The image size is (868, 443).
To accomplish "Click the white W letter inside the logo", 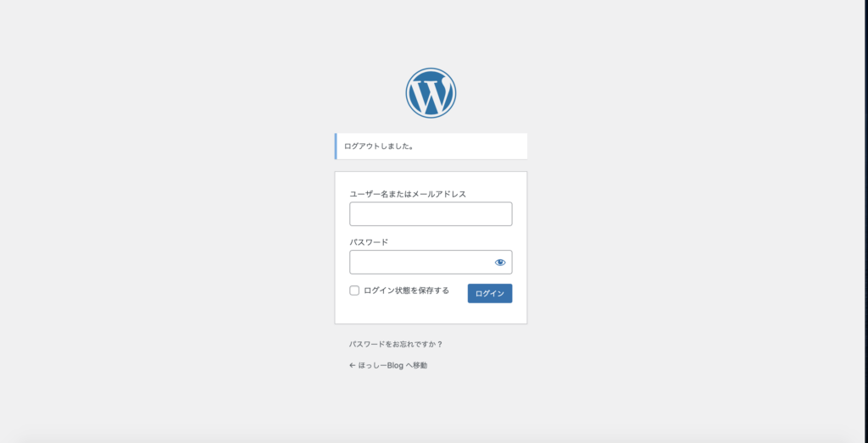I will (431, 94).
